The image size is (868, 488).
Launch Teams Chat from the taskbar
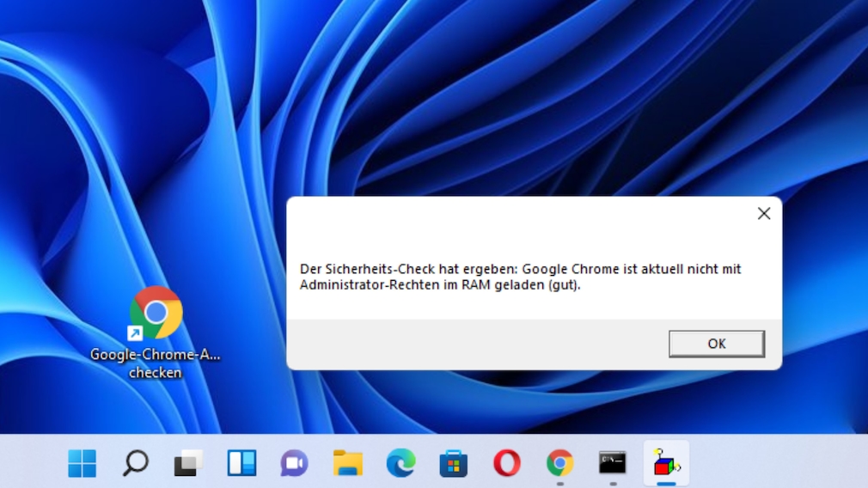click(x=294, y=464)
